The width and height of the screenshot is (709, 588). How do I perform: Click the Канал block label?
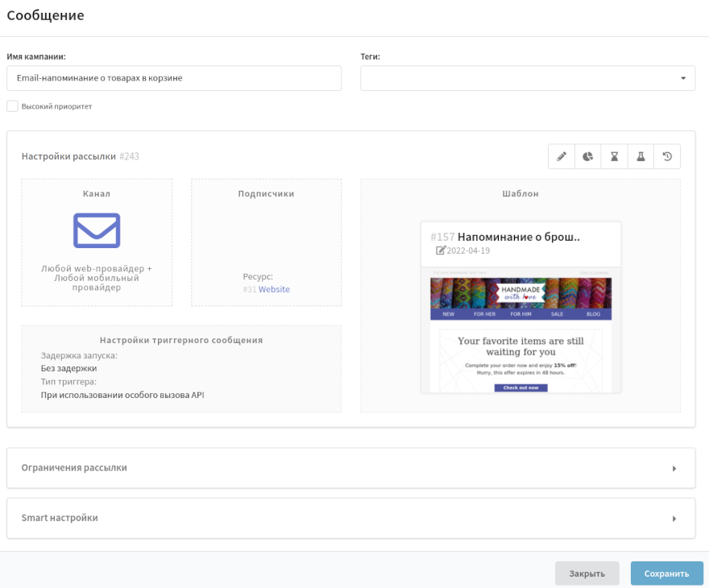[97, 194]
